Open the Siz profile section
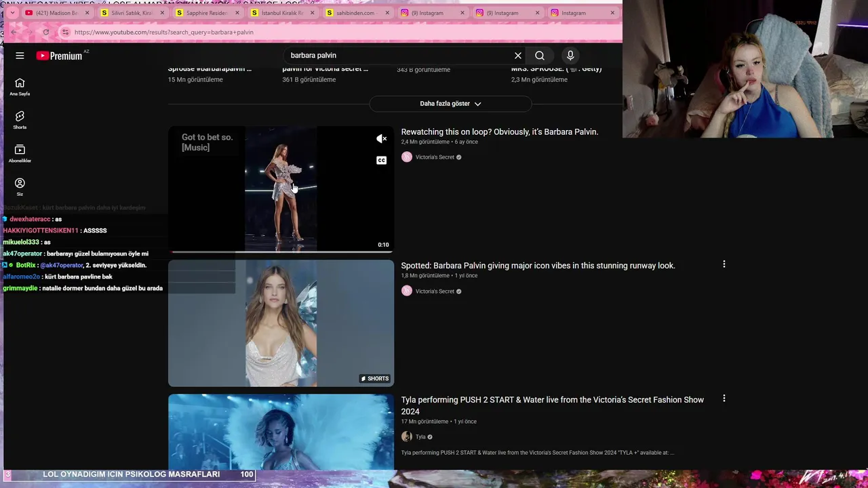This screenshot has width=868, height=488. 20,187
